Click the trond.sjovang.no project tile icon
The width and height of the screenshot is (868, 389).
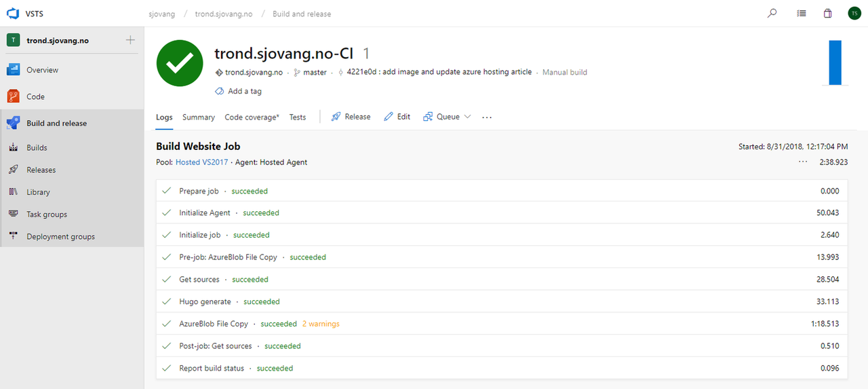(x=13, y=40)
